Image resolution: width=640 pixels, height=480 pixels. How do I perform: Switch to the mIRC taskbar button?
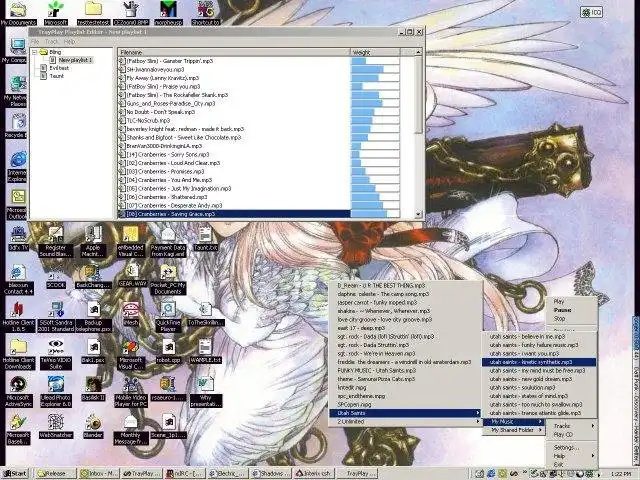(x=184, y=473)
